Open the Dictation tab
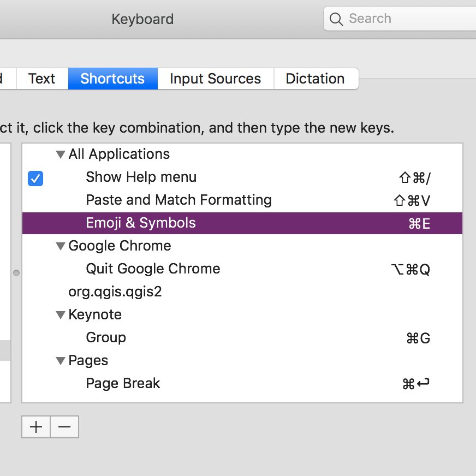Screen dimensions: 476x476 (316, 79)
